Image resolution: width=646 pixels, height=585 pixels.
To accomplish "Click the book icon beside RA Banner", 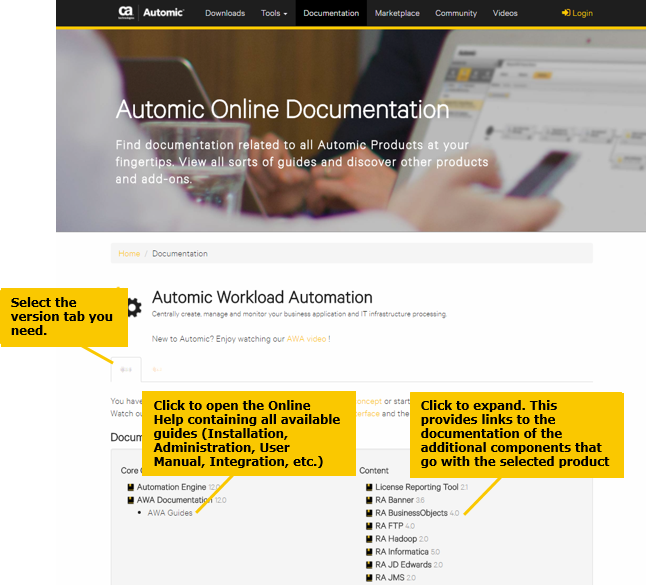I will click(370, 500).
